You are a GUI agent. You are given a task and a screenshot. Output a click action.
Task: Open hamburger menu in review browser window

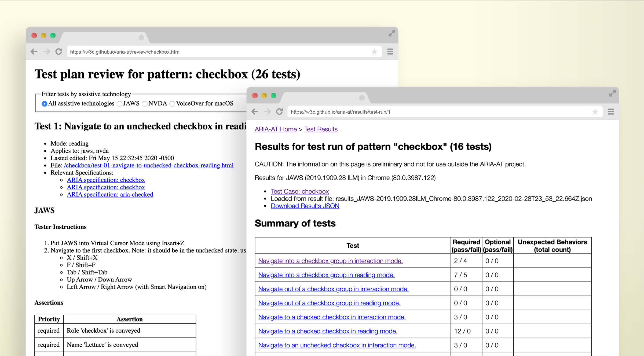(390, 51)
